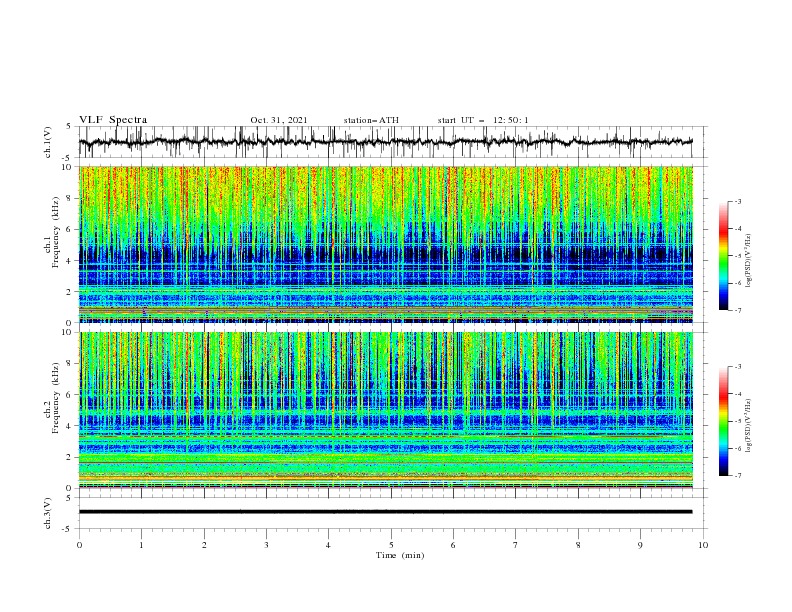792x612 pixels.
Task: Click the "-3" top value of ch.1 colorbar
Action: pos(737,201)
